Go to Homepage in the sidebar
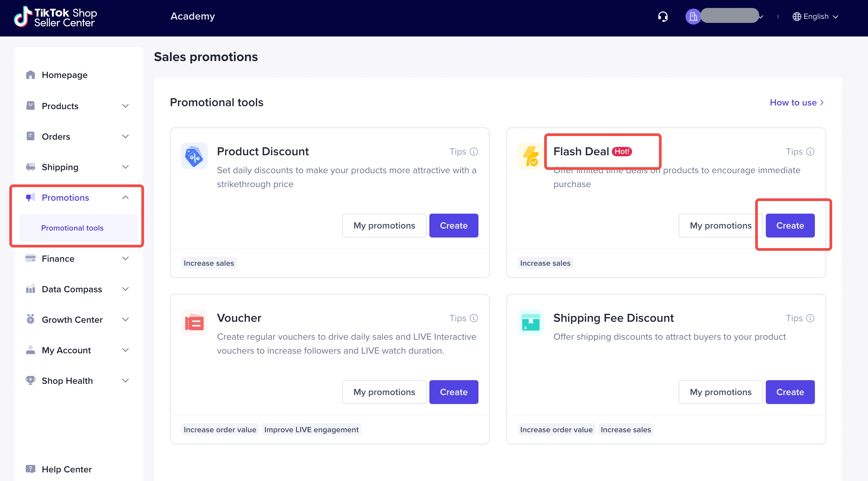 [64, 75]
